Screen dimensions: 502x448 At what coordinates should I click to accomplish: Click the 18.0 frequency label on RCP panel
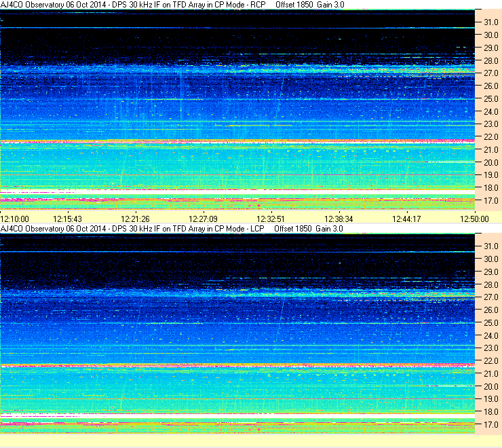coord(491,188)
